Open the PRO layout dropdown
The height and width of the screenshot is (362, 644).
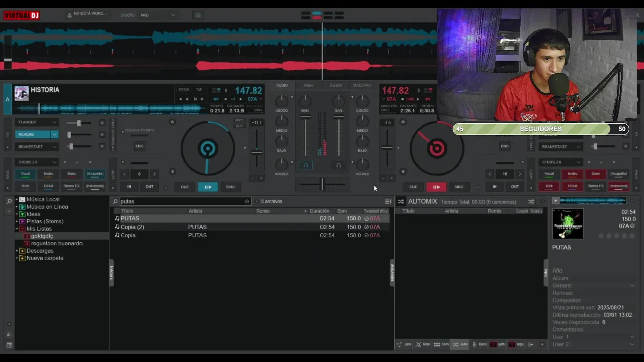click(x=157, y=15)
